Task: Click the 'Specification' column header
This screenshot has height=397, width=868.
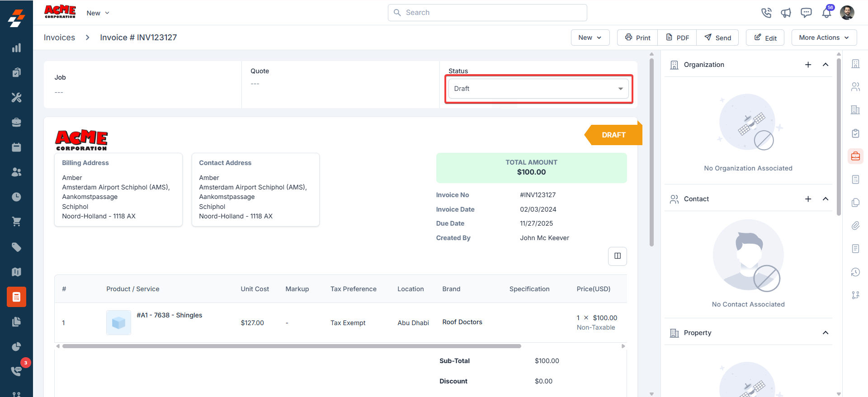Action: (529, 289)
